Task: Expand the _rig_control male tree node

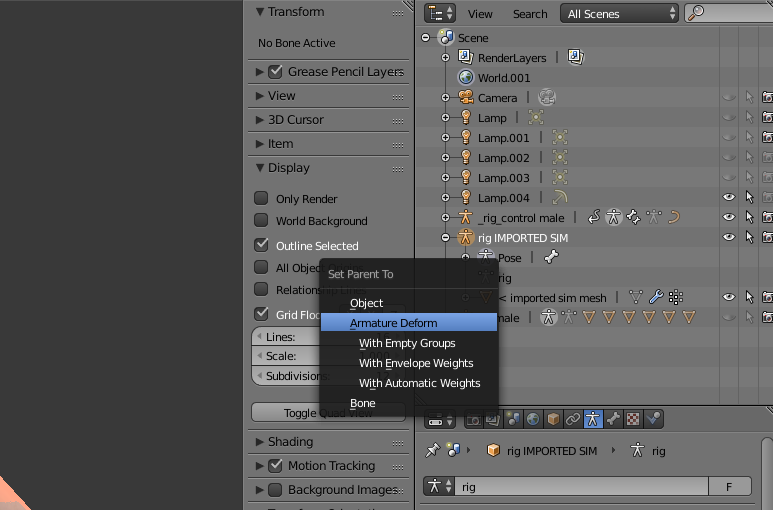Action: (x=445, y=217)
